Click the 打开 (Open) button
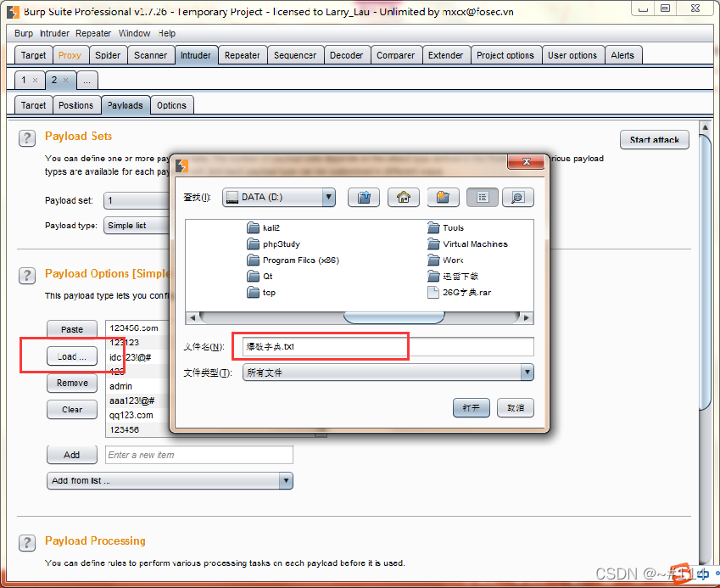This screenshot has width=720, height=588. pyautogui.click(x=472, y=407)
